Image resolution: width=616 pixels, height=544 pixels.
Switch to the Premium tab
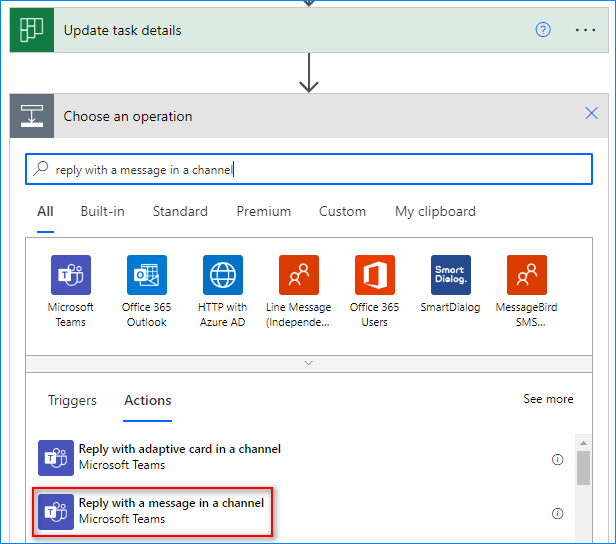264,211
